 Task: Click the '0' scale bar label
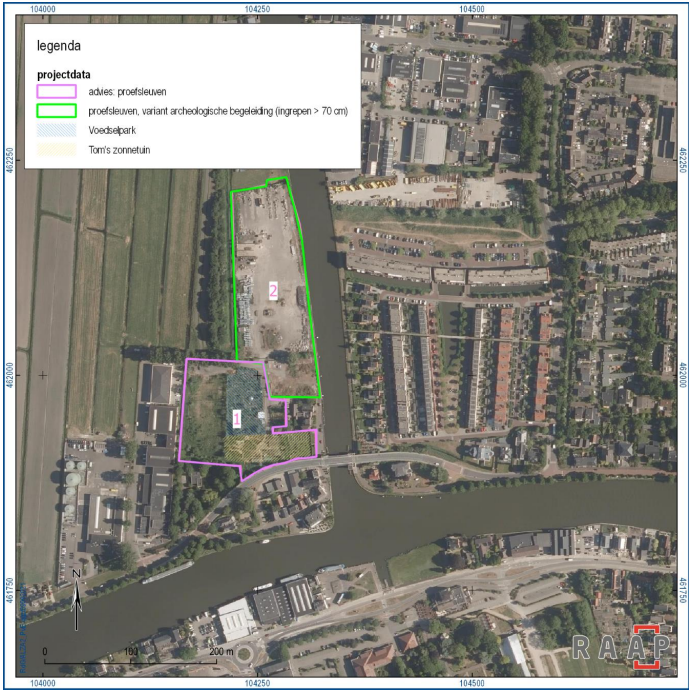(x=45, y=651)
